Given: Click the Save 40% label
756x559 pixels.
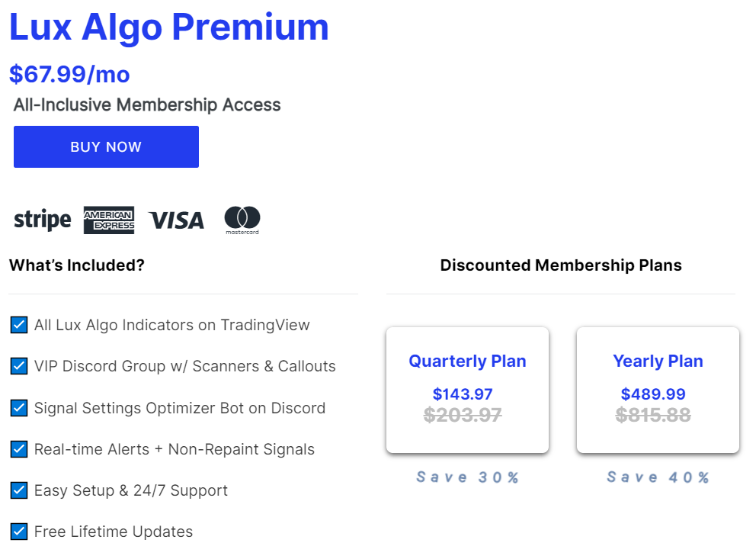Looking at the screenshot, I should [x=658, y=477].
